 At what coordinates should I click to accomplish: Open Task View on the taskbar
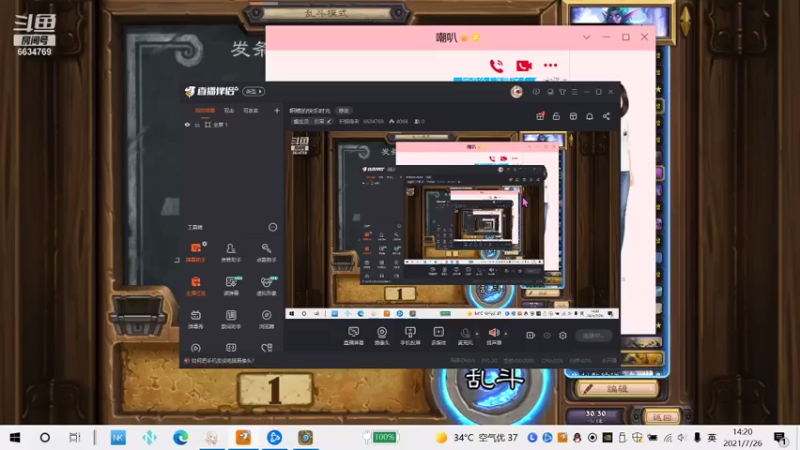[74, 437]
